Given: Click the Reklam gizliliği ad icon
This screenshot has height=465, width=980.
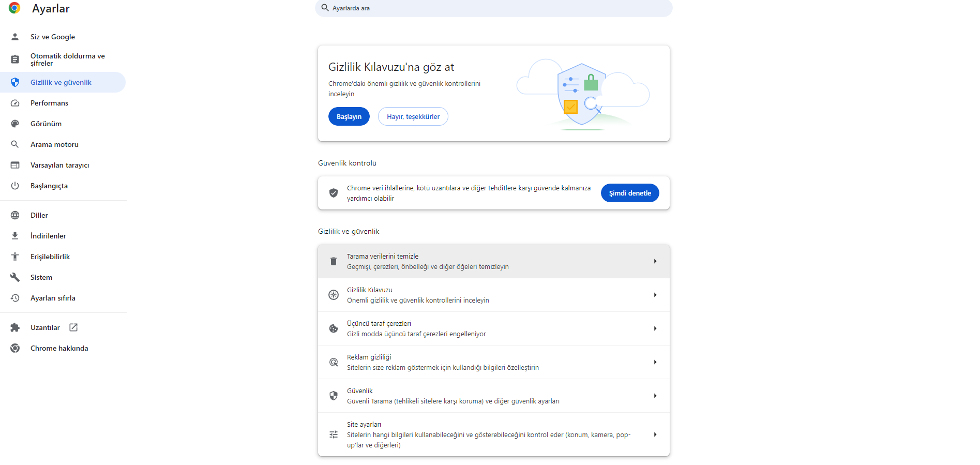Looking at the screenshot, I should coord(334,362).
